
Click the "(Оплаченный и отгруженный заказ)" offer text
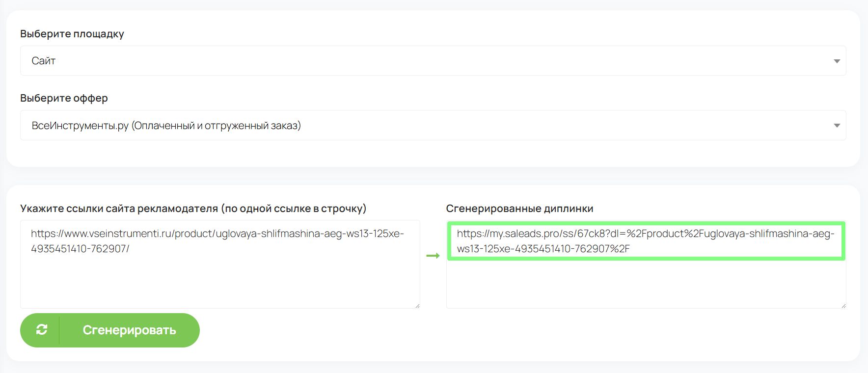click(x=216, y=126)
